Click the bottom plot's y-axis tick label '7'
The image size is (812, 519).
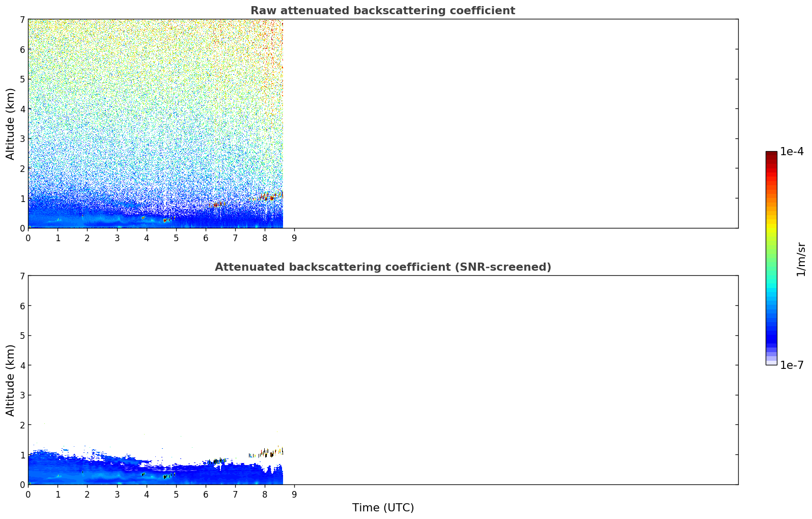point(22,276)
